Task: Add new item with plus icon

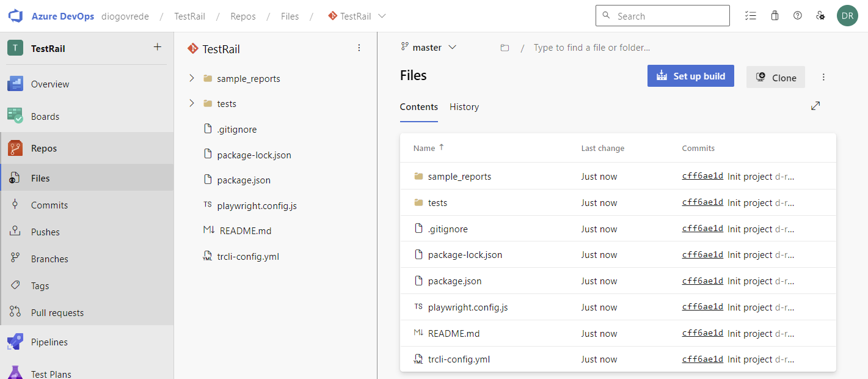Action: coord(157,47)
